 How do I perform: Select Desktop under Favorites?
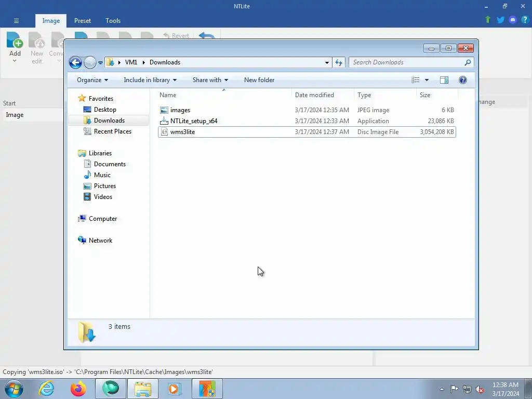(105, 110)
